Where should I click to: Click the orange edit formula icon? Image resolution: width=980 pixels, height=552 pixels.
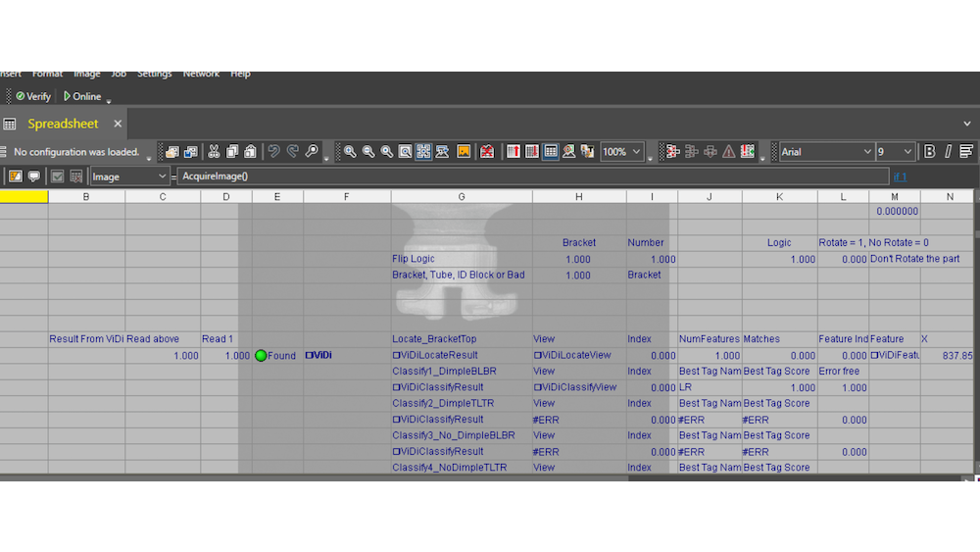[x=16, y=176]
